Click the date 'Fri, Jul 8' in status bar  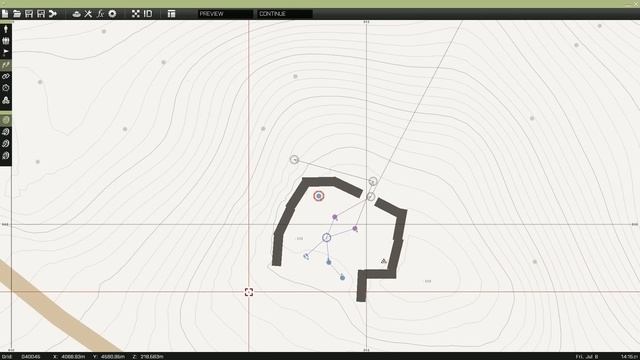[x=587, y=357]
